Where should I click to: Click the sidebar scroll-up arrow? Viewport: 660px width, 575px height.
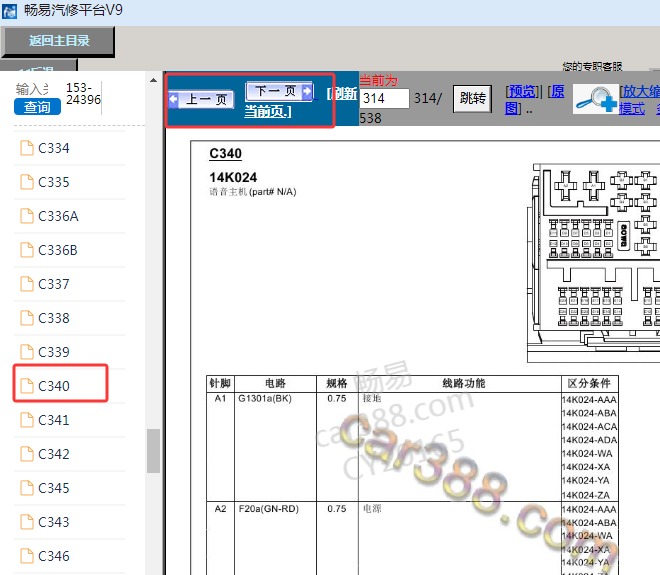[153, 80]
